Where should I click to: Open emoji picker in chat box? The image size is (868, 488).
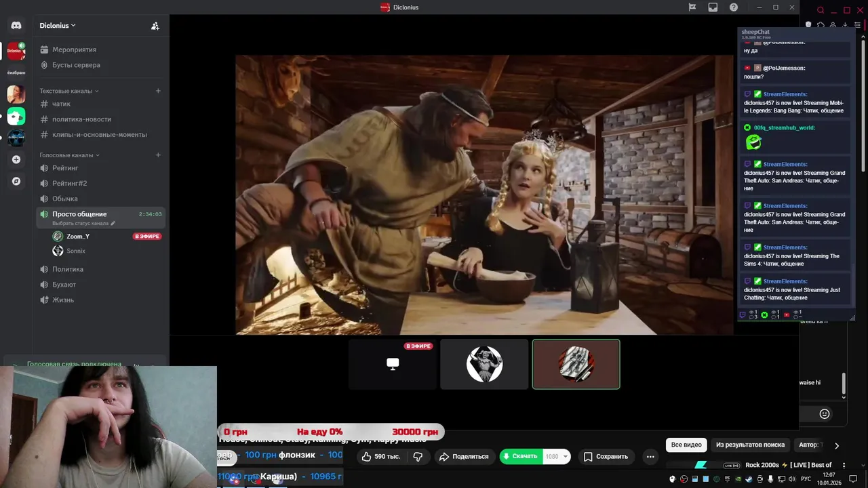(825, 413)
